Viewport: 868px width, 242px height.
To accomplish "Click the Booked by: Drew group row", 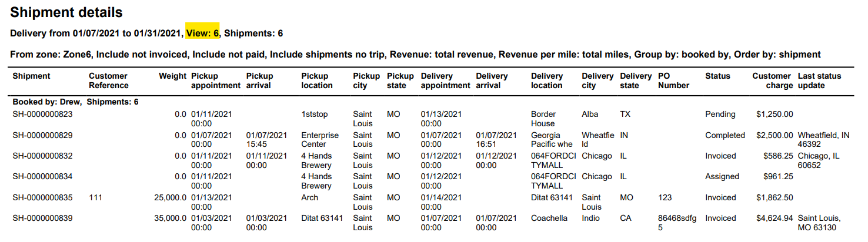I will point(76,102).
